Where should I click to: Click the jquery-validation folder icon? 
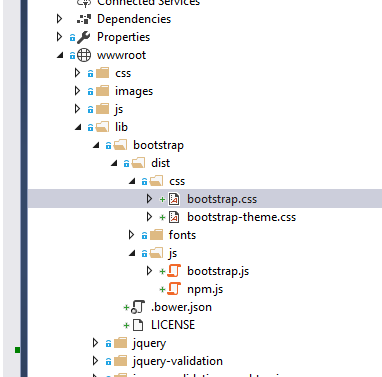[120, 361]
